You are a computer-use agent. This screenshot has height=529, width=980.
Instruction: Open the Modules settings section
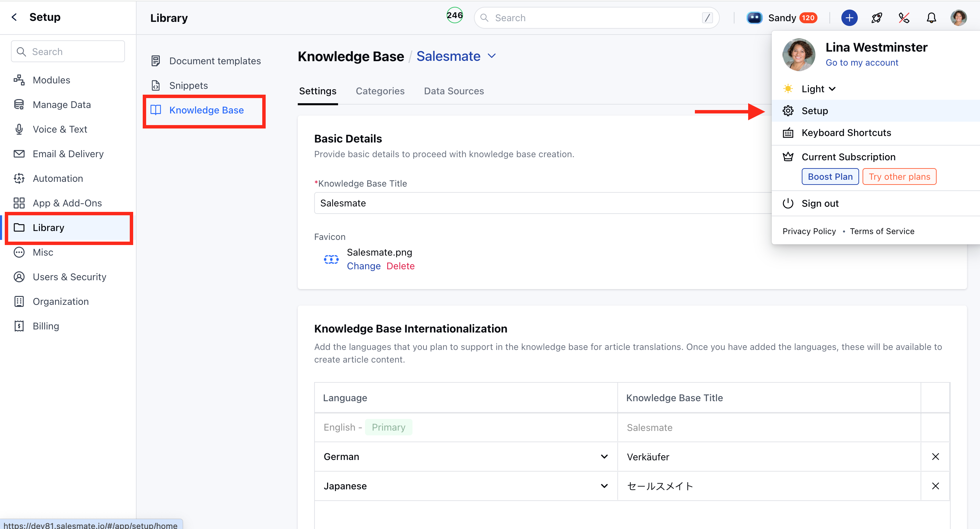point(51,80)
